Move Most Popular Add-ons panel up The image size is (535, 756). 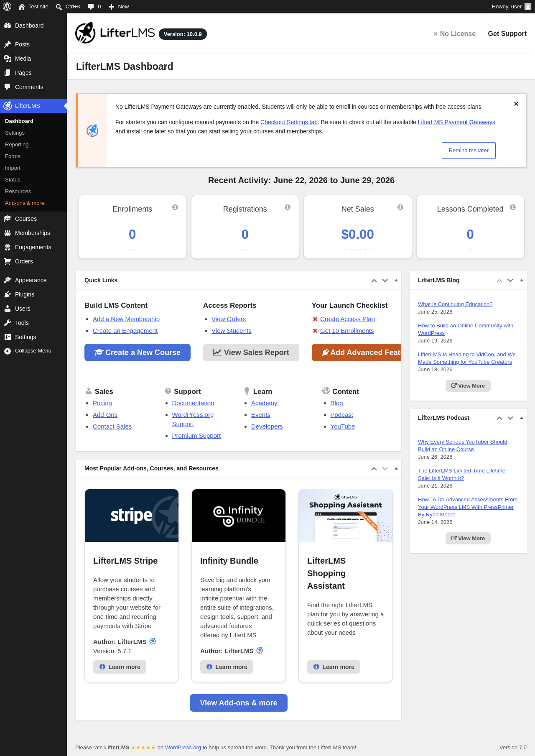[x=374, y=469]
